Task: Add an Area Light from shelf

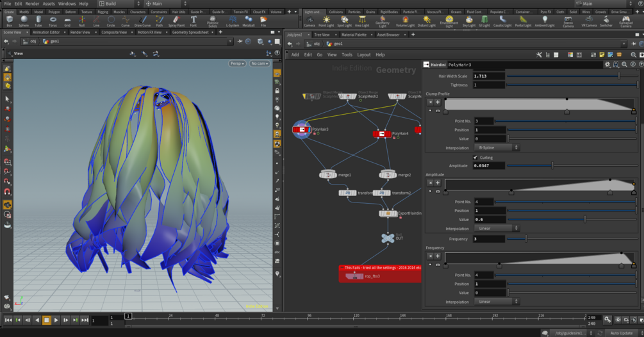Action: [362, 21]
